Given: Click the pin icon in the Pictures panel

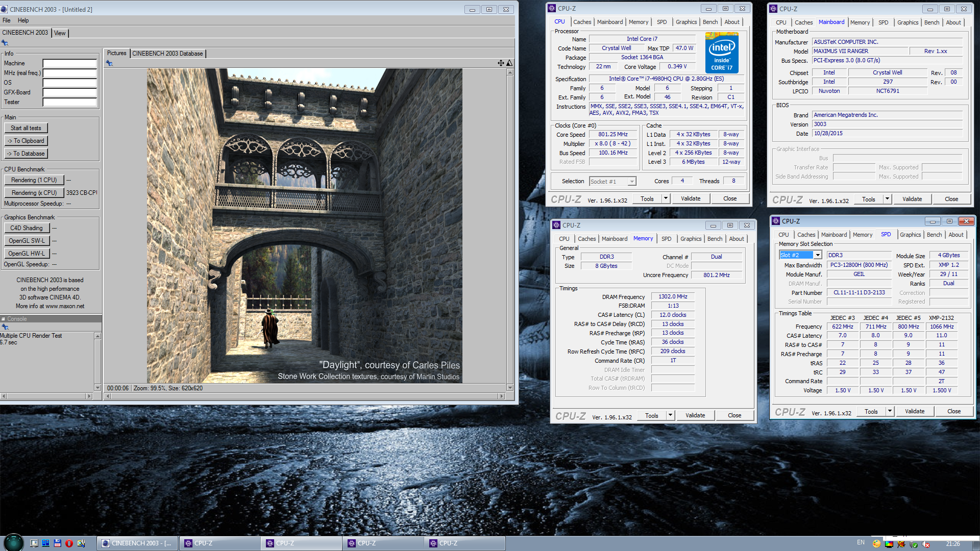Looking at the screenshot, I should click(109, 63).
